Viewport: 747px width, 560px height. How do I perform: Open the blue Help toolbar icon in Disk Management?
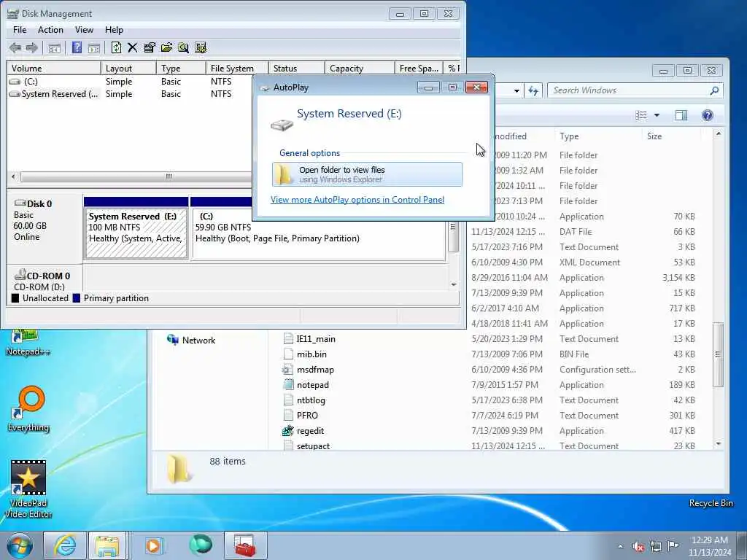pyautogui.click(x=77, y=47)
